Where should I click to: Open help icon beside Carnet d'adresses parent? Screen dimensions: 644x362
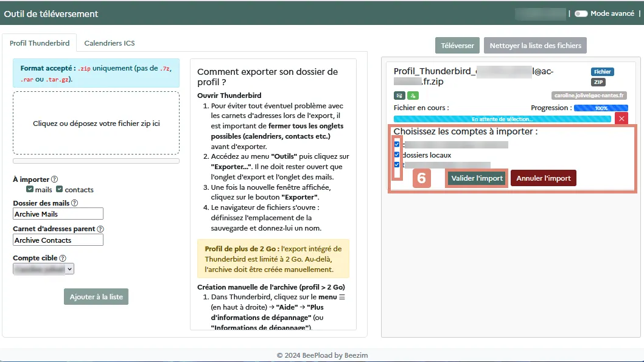100,229
